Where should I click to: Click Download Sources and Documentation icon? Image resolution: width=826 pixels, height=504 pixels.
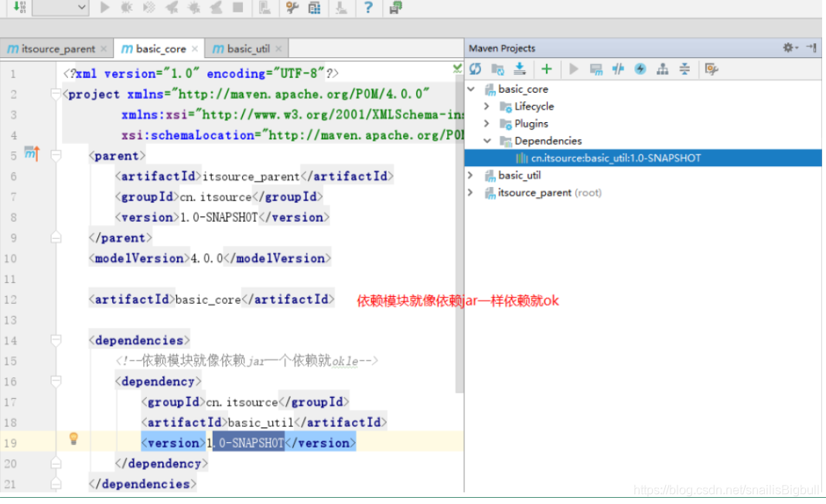tap(520, 69)
